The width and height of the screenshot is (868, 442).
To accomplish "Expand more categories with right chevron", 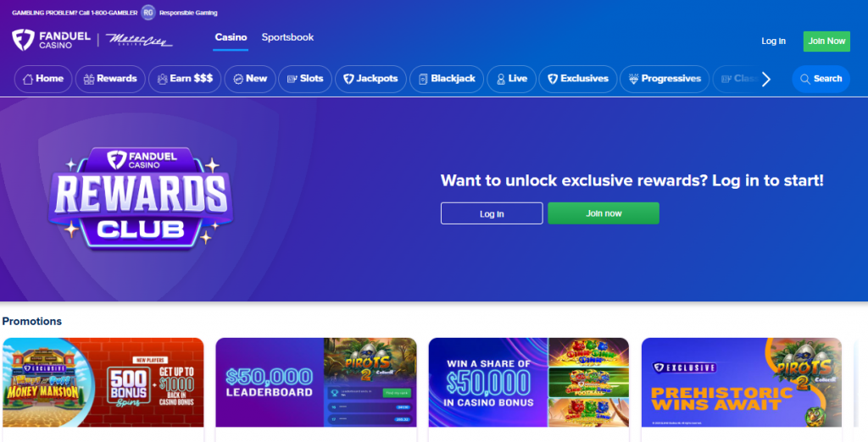I will [x=766, y=79].
